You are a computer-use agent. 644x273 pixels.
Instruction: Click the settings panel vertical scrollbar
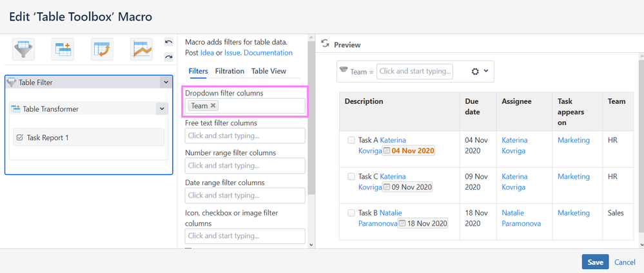(311, 129)
